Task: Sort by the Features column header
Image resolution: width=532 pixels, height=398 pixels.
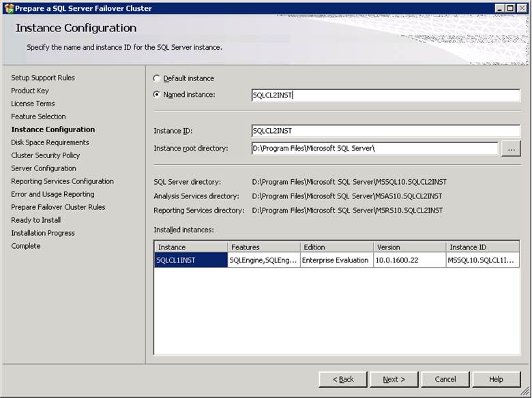Action: click(264, 247)
